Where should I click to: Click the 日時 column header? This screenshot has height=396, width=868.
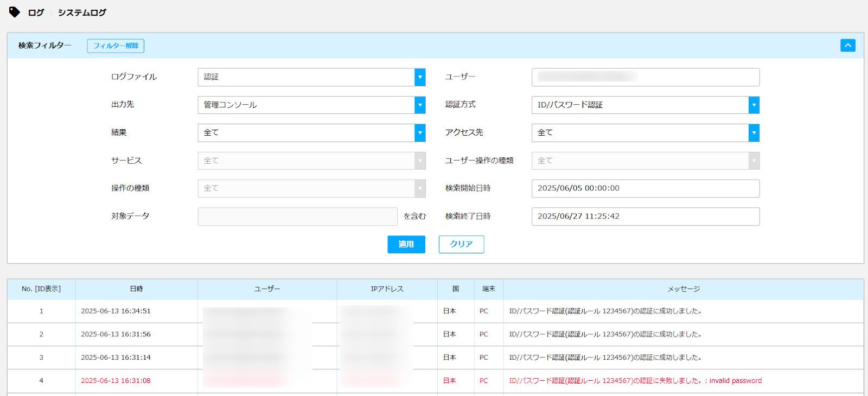(136, 289)
